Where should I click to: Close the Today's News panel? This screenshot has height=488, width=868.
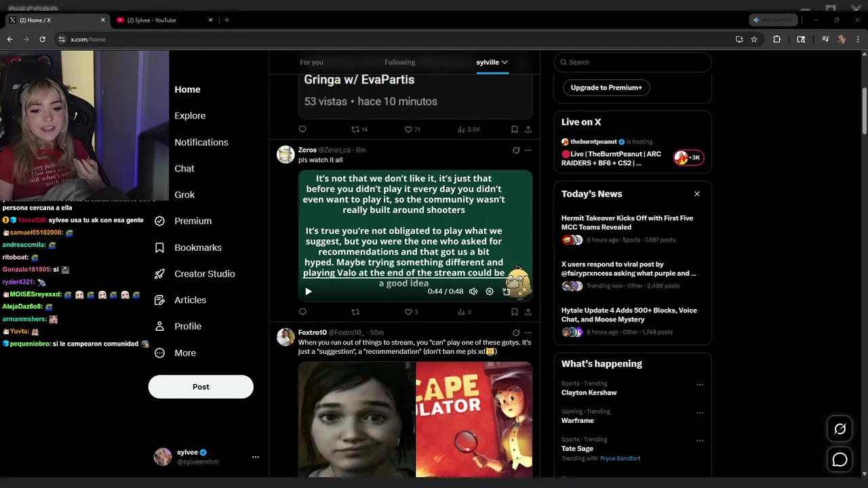coord(696,194)
